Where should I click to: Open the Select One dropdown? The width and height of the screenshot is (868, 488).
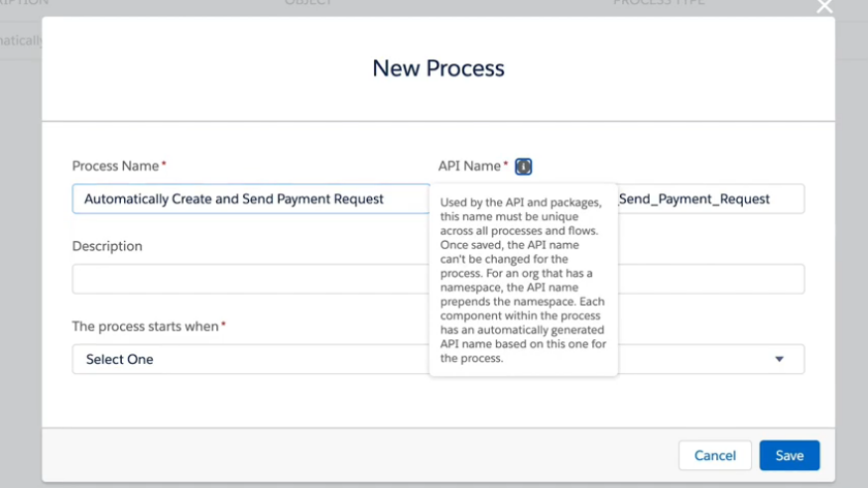point(250,359)
